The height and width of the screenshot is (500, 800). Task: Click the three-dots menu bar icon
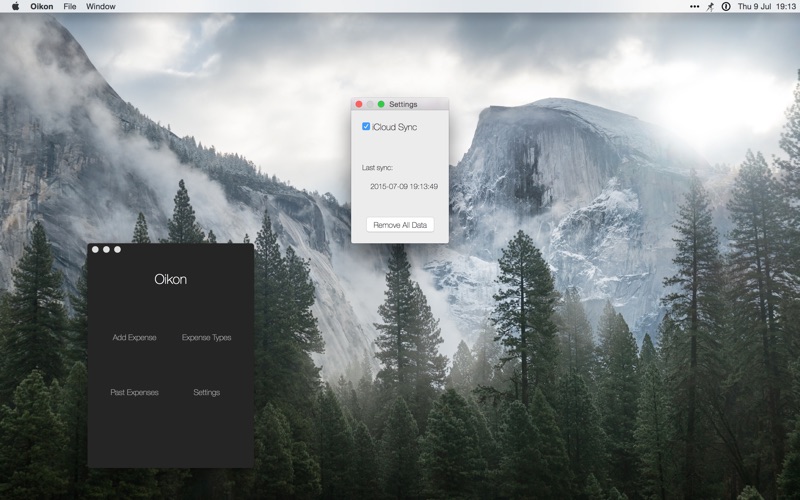(694, 7)
